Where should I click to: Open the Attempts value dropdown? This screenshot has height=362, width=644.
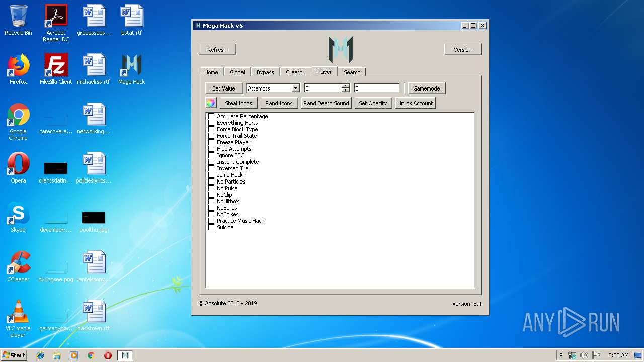click(295, 88)
